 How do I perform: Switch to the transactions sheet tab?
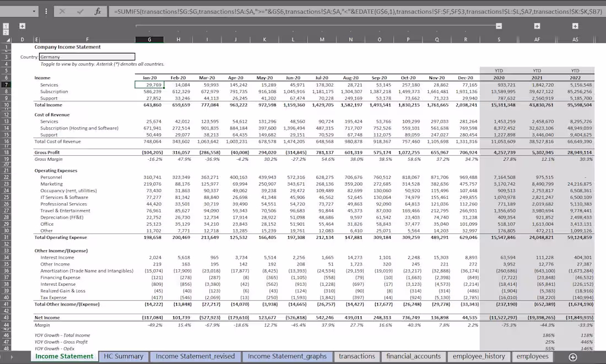pos(357,356)
